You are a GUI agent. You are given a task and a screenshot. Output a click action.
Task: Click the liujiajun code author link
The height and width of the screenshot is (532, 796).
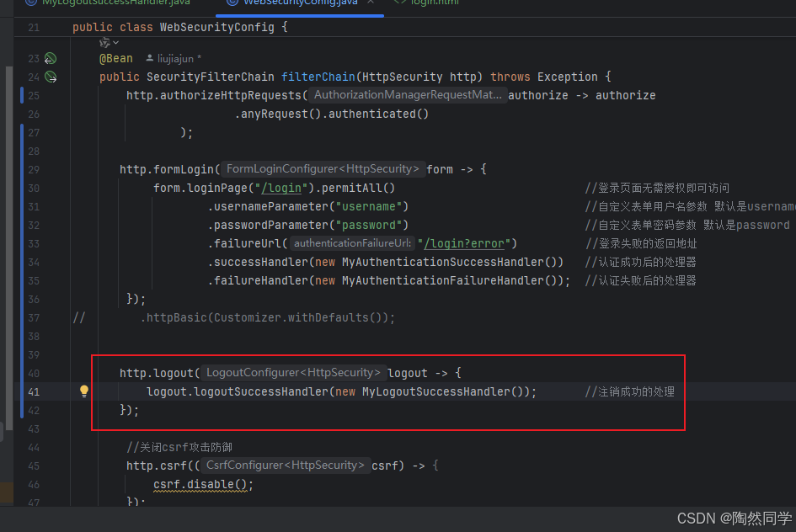178,58
